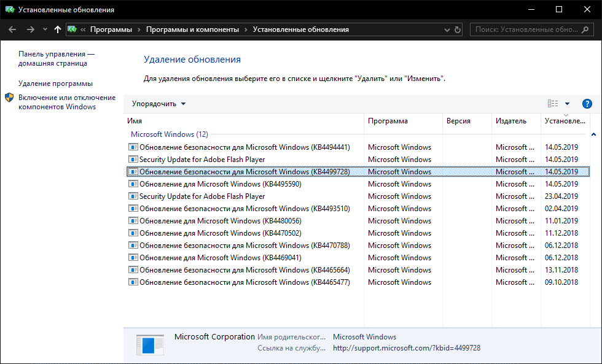Click the scrollbar up arrow
The height and width of the screenshot is (364, 602).
click(x=593, y=134)
